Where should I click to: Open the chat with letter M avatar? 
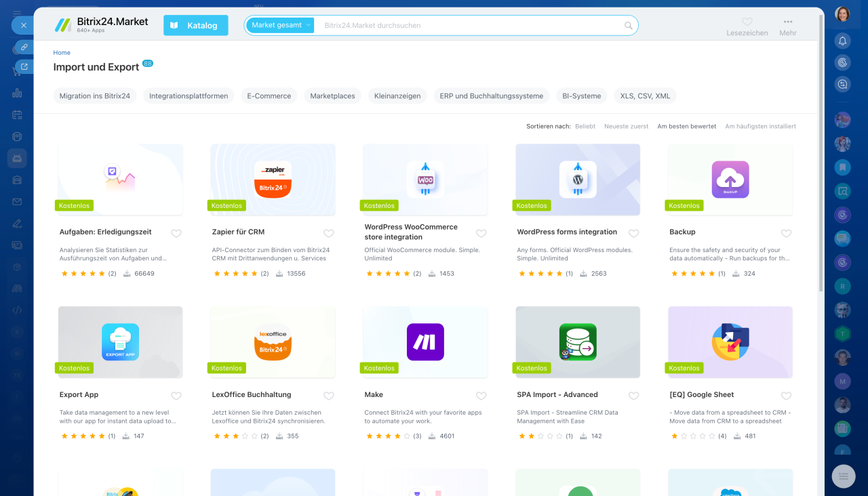pyautogui.click(x=843, y=381)
